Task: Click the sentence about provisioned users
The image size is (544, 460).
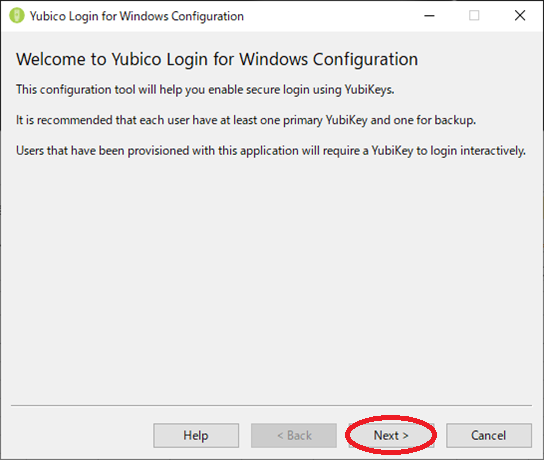Action: click(271, 151)
